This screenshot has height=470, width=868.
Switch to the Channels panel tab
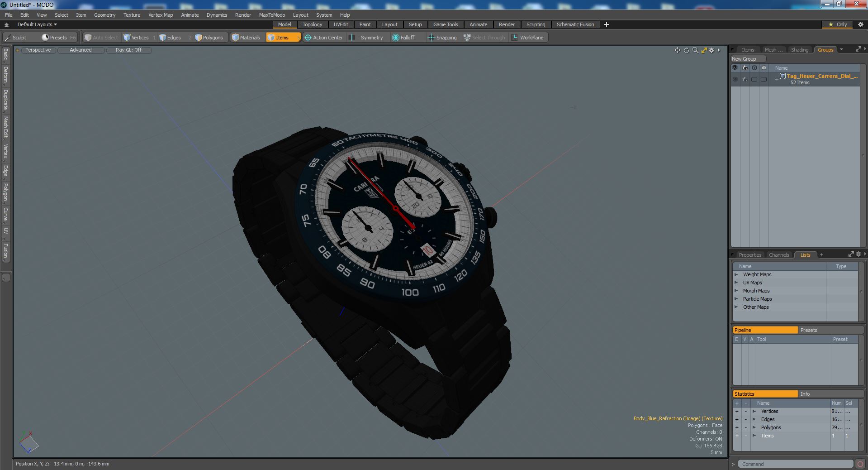coord(778,255)
